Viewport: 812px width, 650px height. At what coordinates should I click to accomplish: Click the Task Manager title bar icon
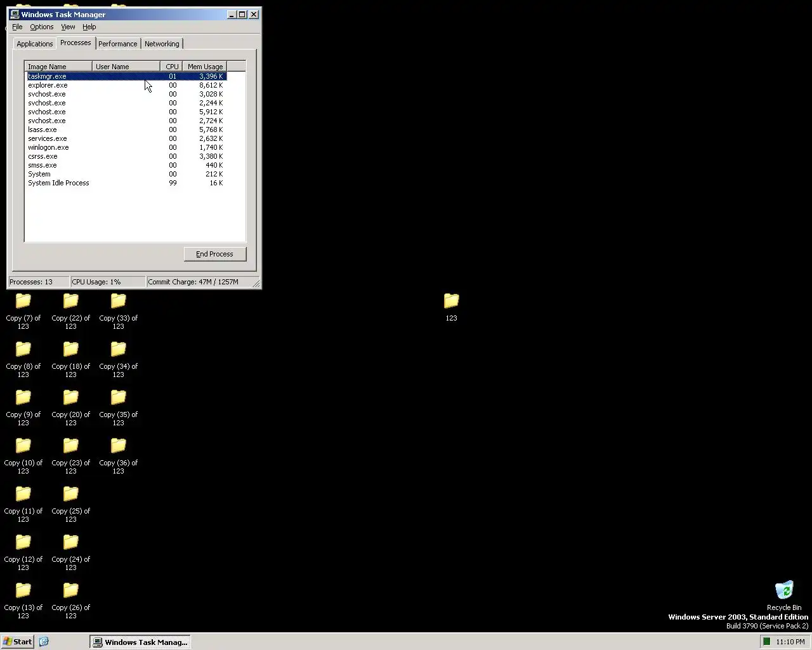point(15,14)
